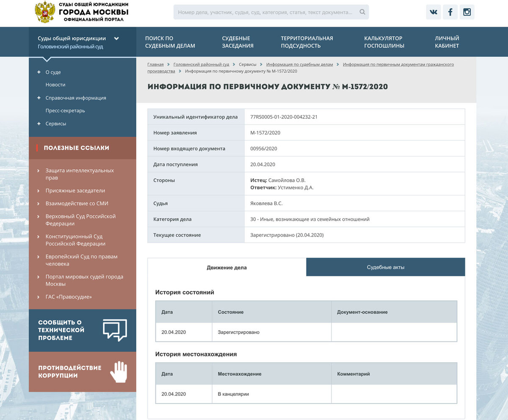Screen dimensions: 508x420
Task: Open the VK social media icon
Action: tap(433, 12)
